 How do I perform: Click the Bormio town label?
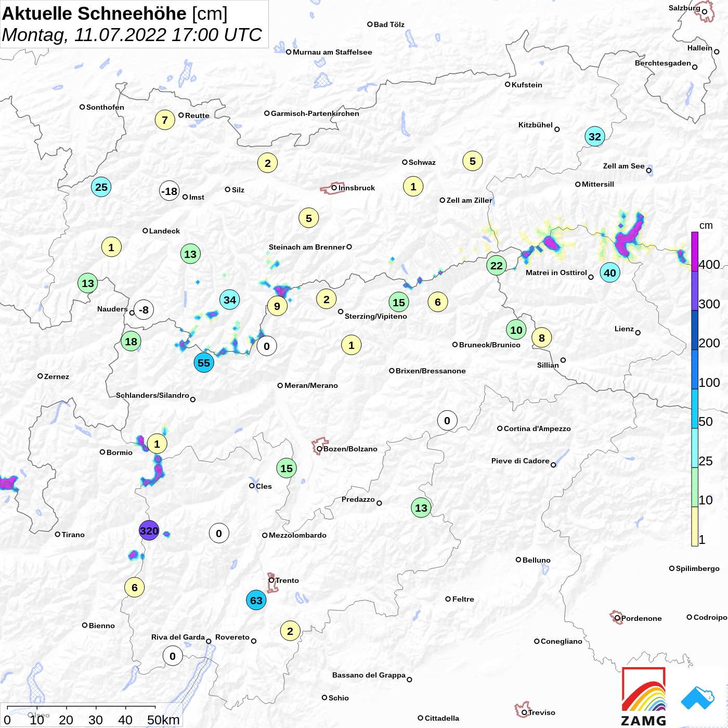(x=120, y=452)
